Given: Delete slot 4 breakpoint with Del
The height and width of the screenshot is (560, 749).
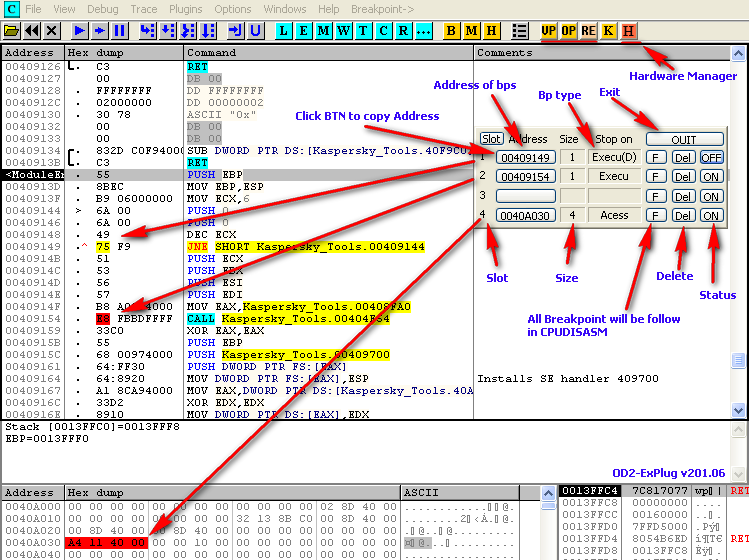Looking at the screenshot, I should pos(683,215).
